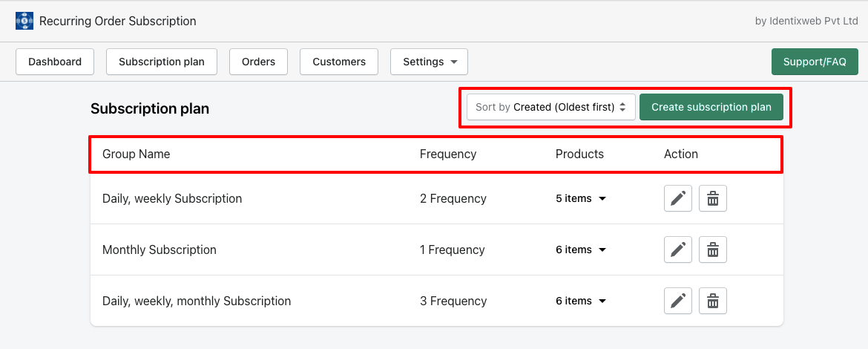
Task: Delete Daily, weekly, monthly Subscription plan
Action: pos(713,301)
